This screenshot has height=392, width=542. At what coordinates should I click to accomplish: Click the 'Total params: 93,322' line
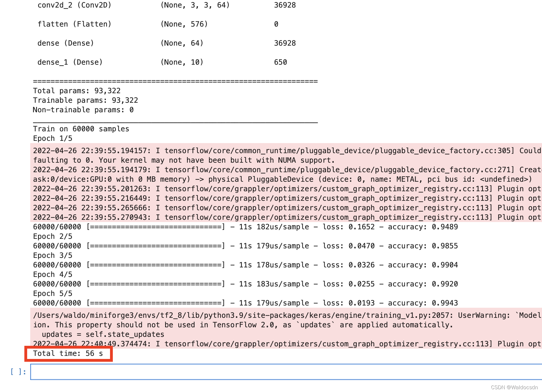click(x=77, y=91)
